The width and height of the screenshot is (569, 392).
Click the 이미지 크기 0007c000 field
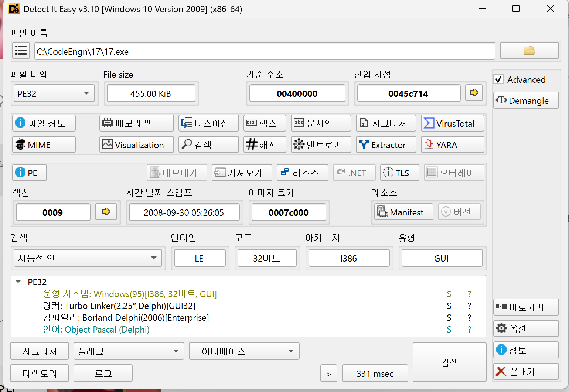[289, 212]
